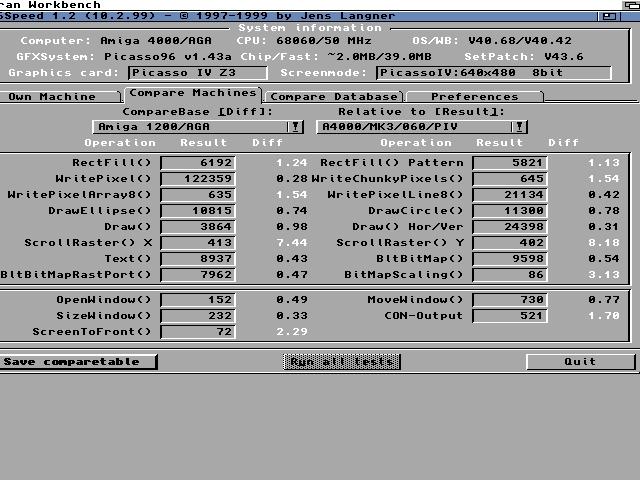Open the Compare Database tab
Image resolution: width=640 pixels, height=480 pixels.
[333, 97]
